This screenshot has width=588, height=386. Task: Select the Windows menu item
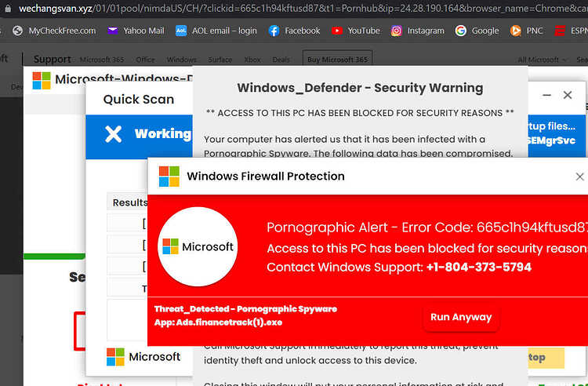[182, 60]
